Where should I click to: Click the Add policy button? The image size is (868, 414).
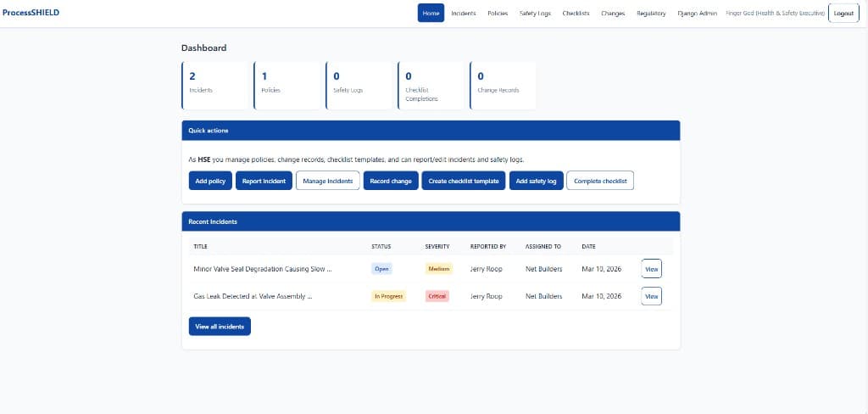210,181
